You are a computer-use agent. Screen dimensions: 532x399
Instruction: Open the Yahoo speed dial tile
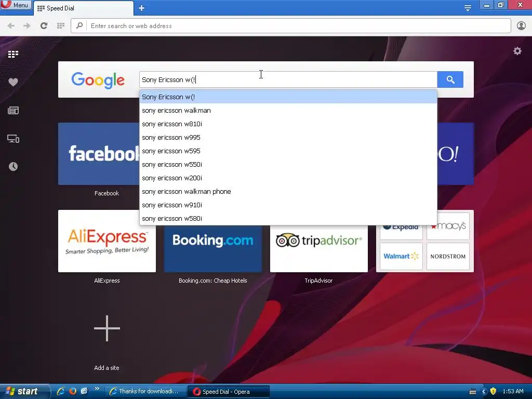tap(455, 154)
